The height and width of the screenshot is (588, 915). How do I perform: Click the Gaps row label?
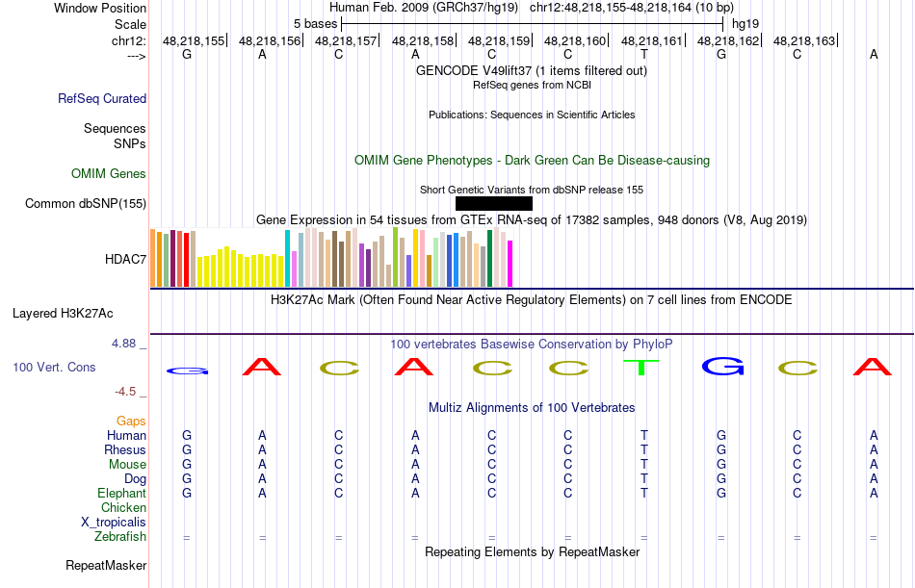coord(131,422)
